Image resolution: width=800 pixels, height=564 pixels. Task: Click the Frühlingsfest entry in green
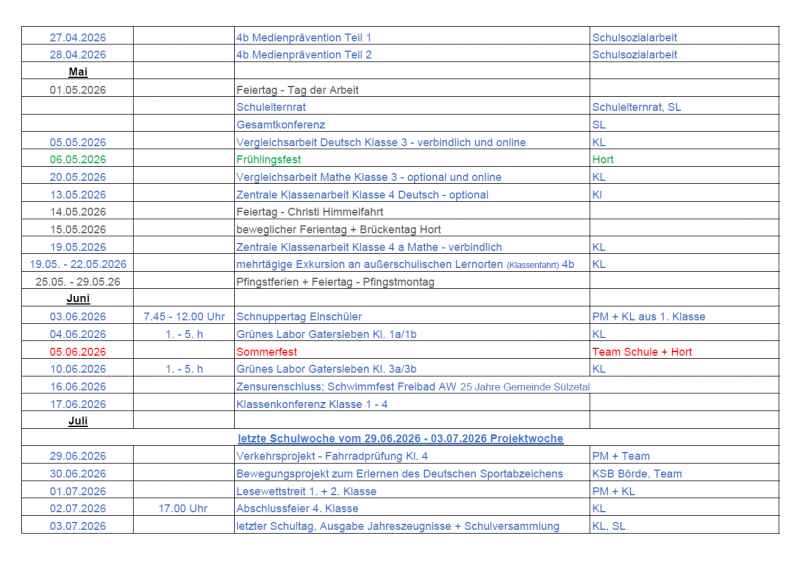pyautogui.click(x=269, y=159)
